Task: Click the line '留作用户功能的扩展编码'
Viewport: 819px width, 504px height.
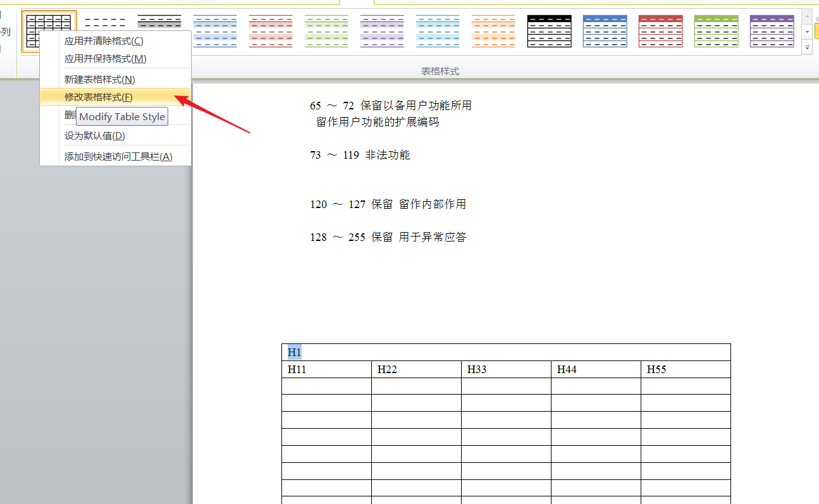Action: pyautogui.click(x=378, y=122)
